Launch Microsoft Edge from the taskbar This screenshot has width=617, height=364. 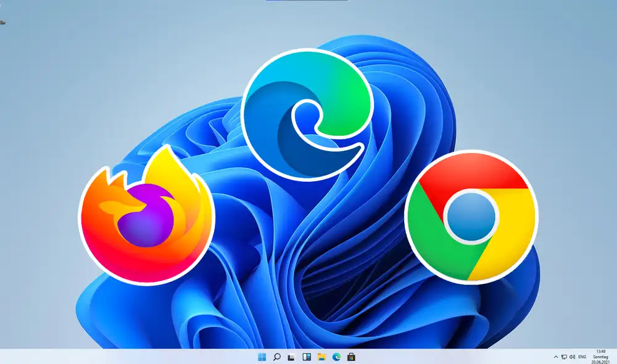click(x=336, y=357)
